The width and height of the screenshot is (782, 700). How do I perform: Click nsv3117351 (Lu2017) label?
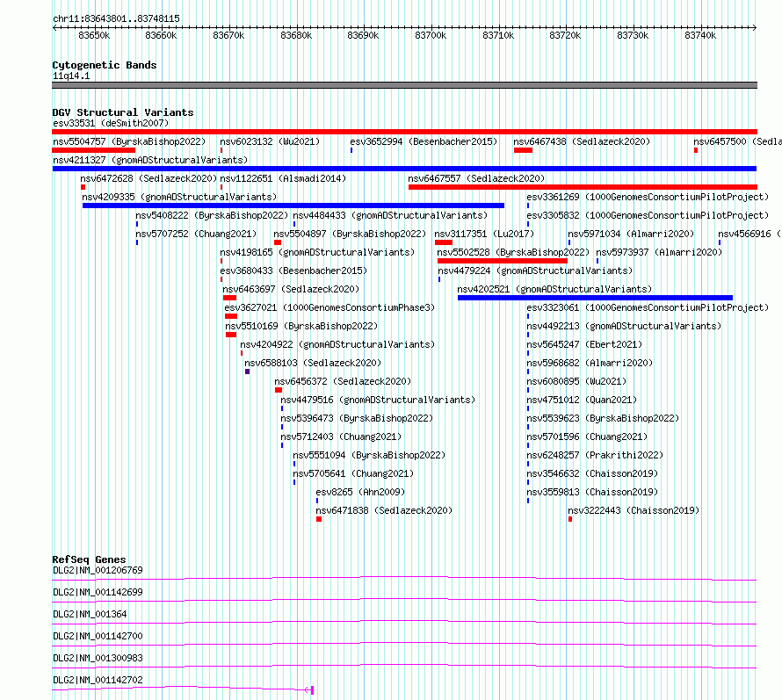[x=484, y=234]
